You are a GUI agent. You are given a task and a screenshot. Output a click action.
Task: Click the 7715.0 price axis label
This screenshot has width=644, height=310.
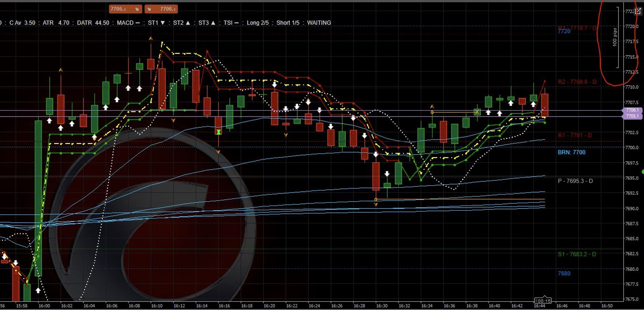pos(632,57)
